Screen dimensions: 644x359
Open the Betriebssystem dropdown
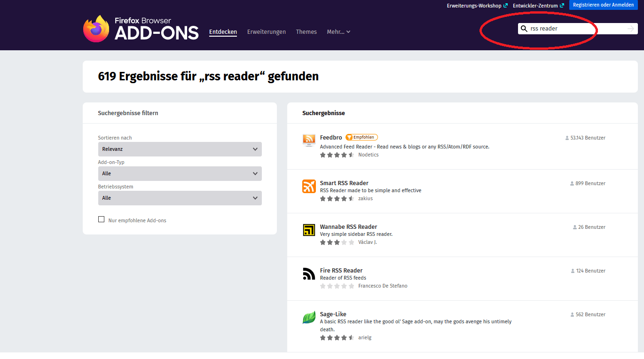[180, 198]
